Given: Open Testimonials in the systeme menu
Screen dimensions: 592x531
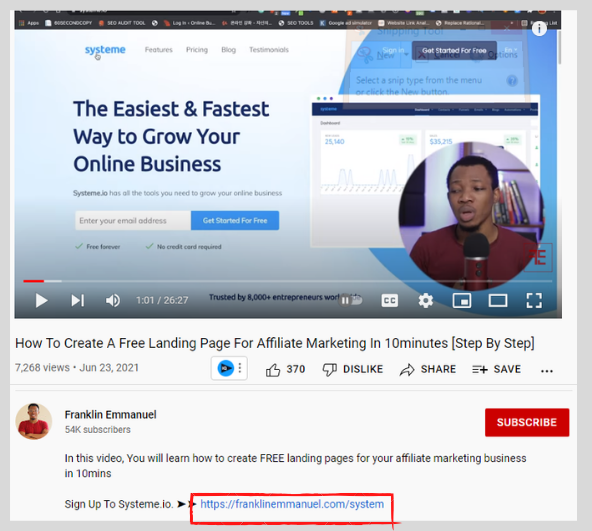Looking at the screenshot, I should coord(269,49).
